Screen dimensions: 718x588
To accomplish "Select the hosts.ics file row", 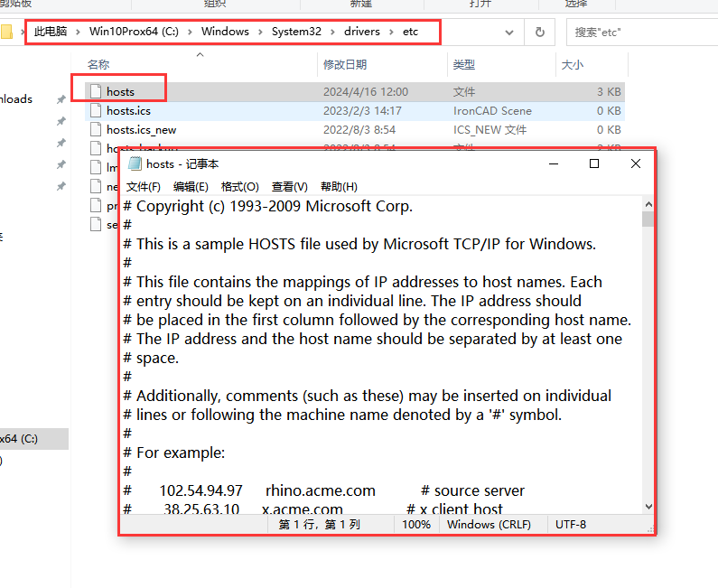I will (x=355, y=111).
